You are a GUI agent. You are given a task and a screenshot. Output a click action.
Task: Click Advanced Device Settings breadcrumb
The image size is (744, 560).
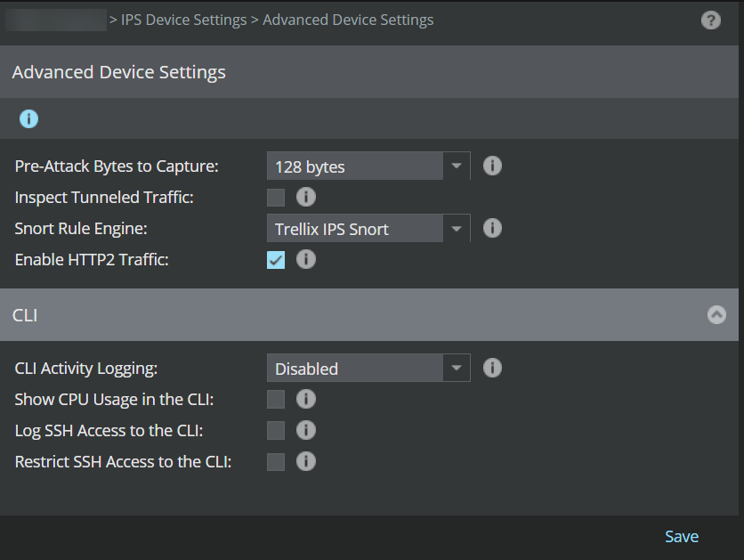click(348, 20)
